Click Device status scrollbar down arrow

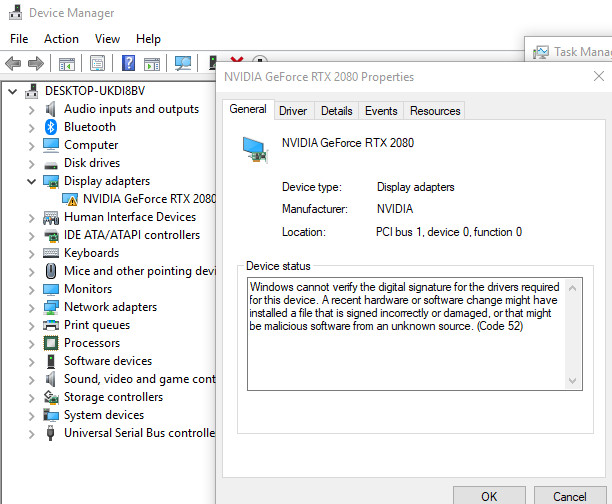tap(573, 380)
